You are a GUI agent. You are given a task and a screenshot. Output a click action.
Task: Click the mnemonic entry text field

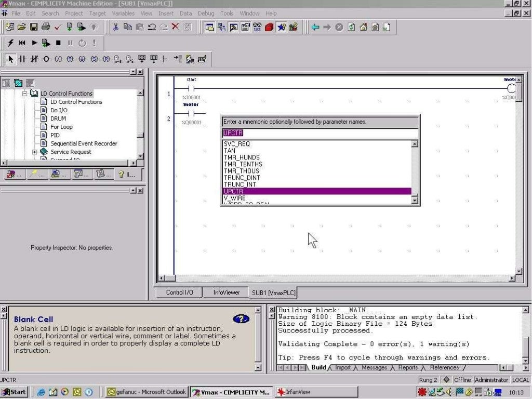(320, 133)
